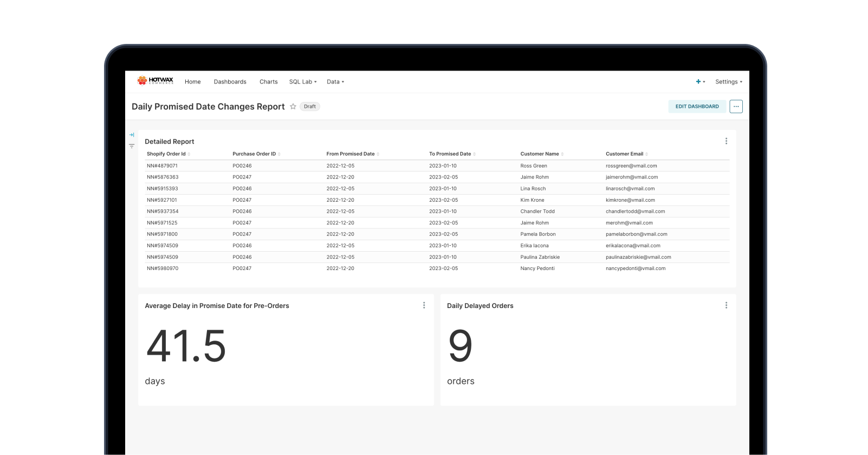The width and height of the screenshot is (868, 455).
Task: Select order NN#5937354 cell
Action: click(163, 212)
